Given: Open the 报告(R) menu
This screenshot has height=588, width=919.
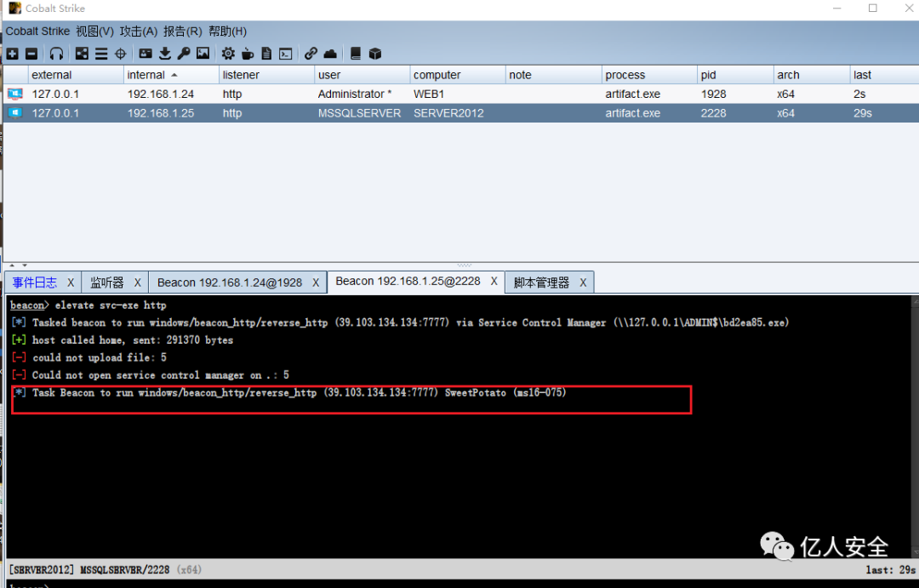Looking at the screenshot, I should [x=182, y=31].
